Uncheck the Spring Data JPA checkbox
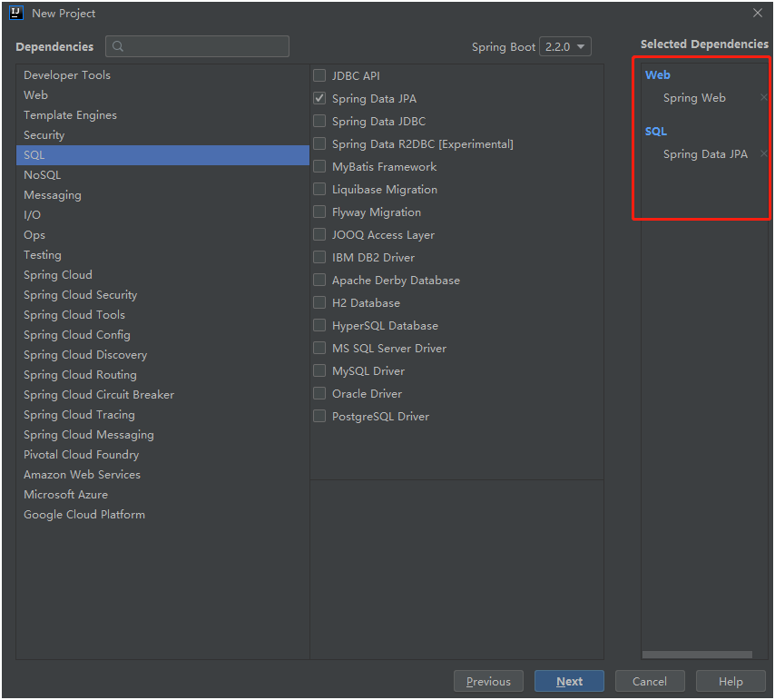775x700 pixels. 319,98
